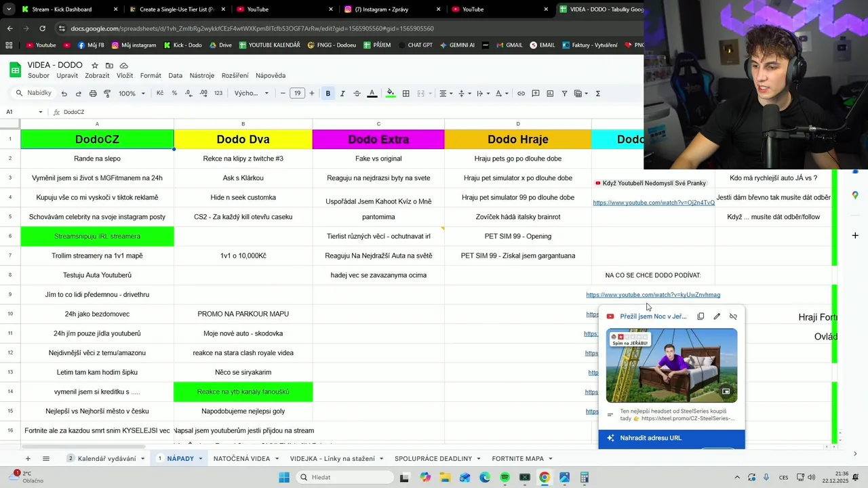Open text rotation options
This screenshot has width=868, height=488.
pyautogui.click(x=501, y=94)
